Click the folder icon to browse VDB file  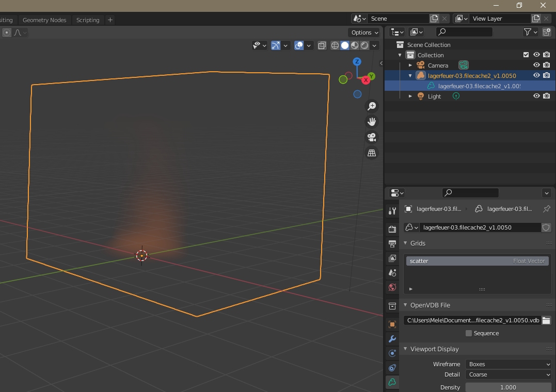click(x=546, y=320)
